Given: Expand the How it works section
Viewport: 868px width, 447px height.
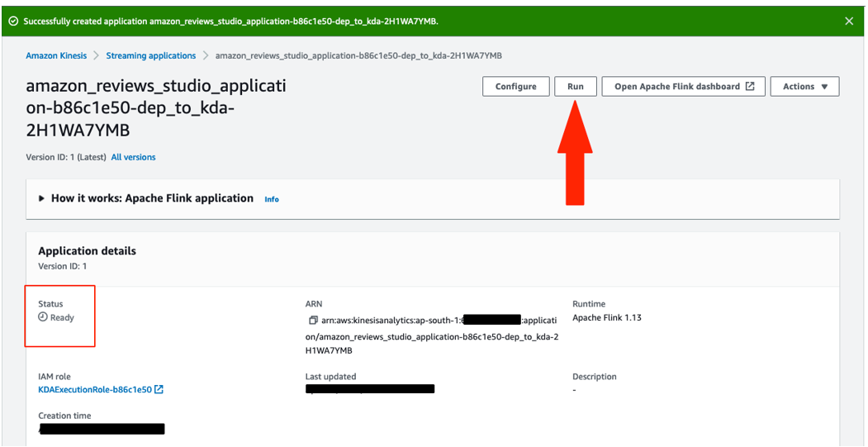Looking at the screenshot, I should point(42,198).
